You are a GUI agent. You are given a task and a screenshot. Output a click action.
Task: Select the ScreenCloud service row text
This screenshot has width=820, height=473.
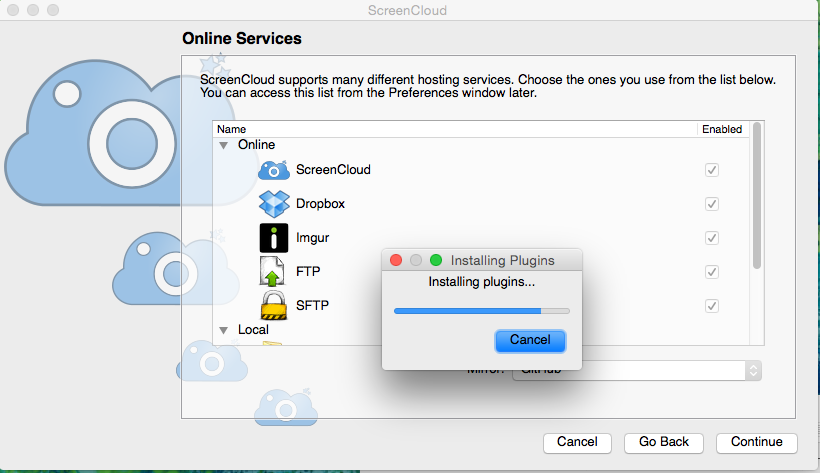(333, 170)
